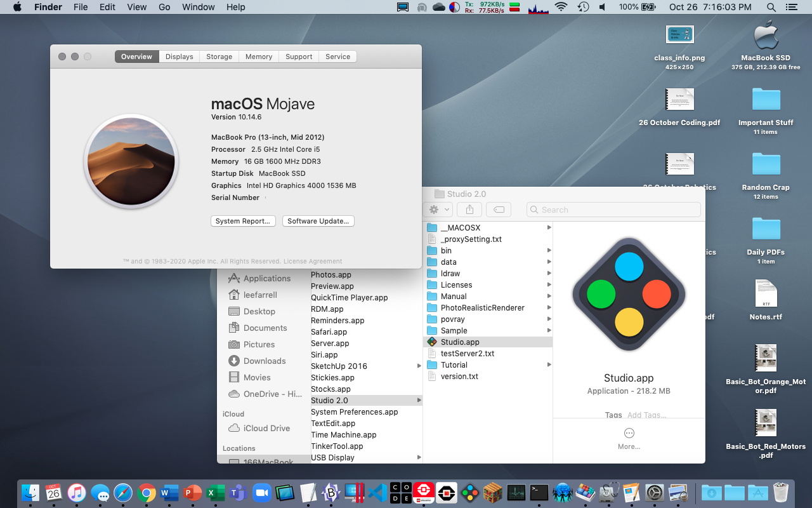Open Spotlight search in the menu bar

point(771,7)
